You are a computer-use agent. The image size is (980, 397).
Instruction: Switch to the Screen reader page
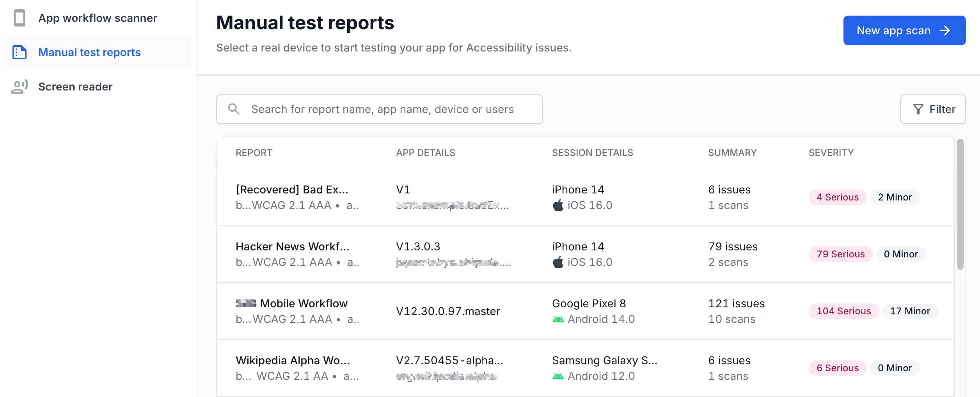pos(75,87)
